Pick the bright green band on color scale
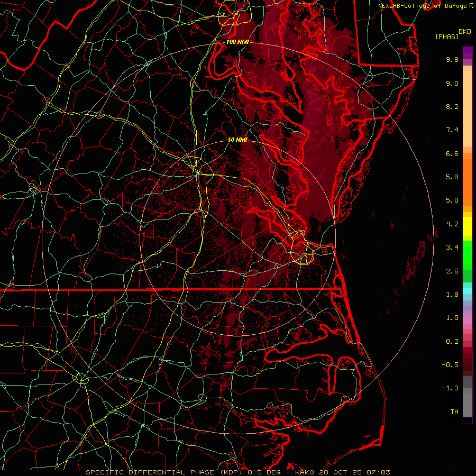 [x=467, y=255]
